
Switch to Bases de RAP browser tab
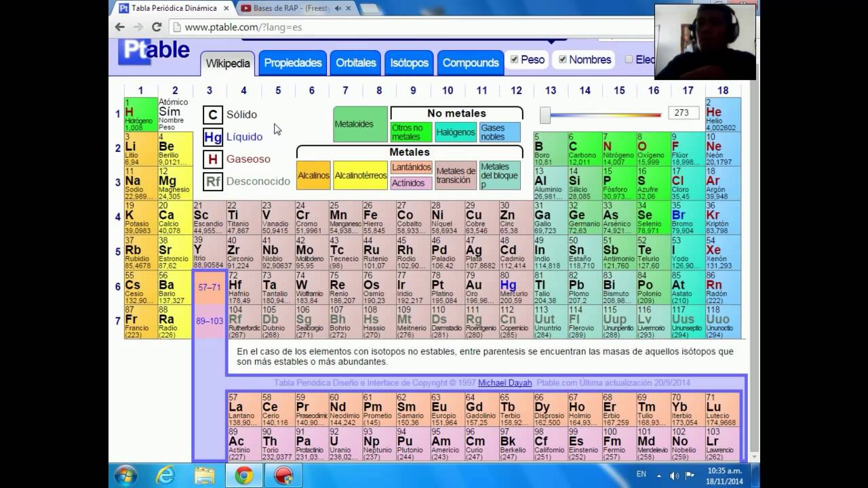(x=296, y=9)
